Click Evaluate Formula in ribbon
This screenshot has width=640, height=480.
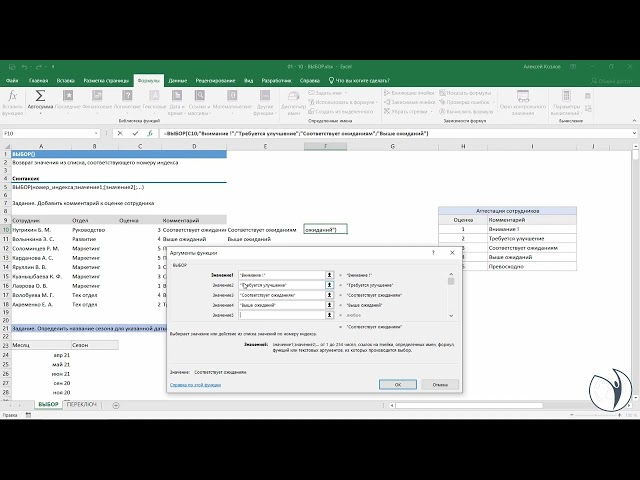466,111
